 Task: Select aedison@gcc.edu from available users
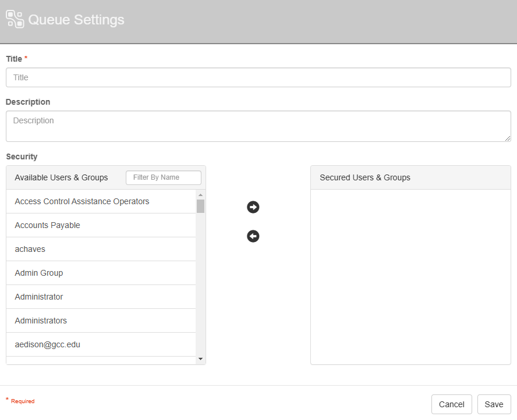tap(48, 344)
